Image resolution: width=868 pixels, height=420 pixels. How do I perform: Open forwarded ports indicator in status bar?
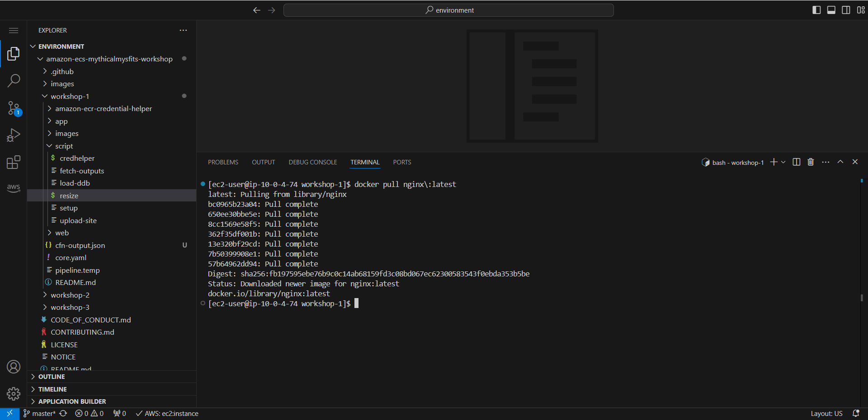tap(120, 414)
